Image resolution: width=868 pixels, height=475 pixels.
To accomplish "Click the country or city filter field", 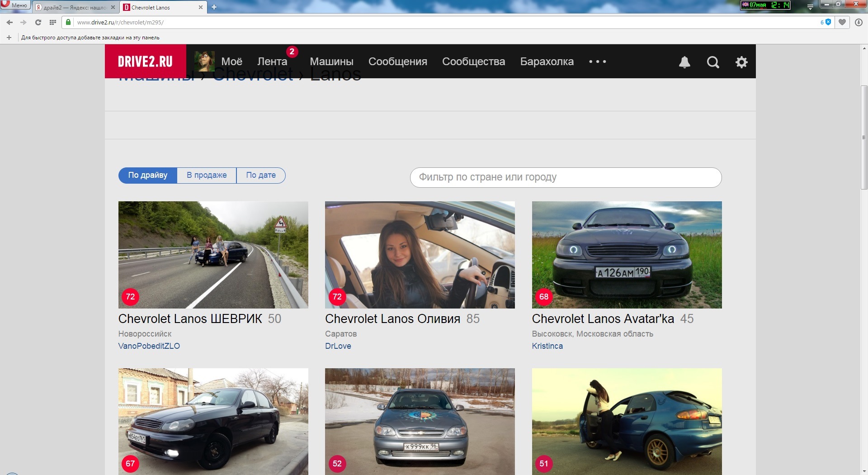I will point(566,177).
